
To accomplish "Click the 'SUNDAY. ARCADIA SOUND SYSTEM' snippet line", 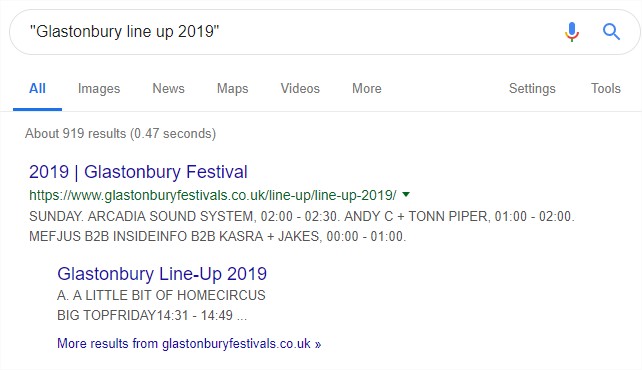I will [x=302, y=216].
